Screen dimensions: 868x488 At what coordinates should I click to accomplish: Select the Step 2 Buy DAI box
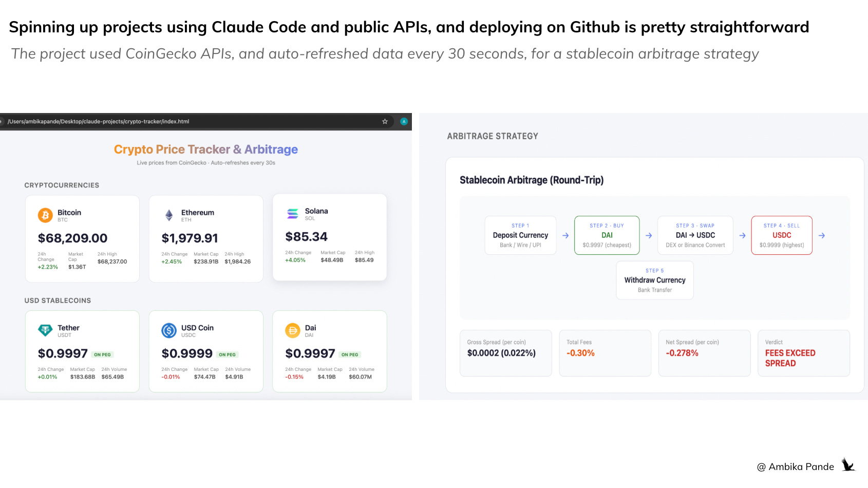click(x=607, y=235)
